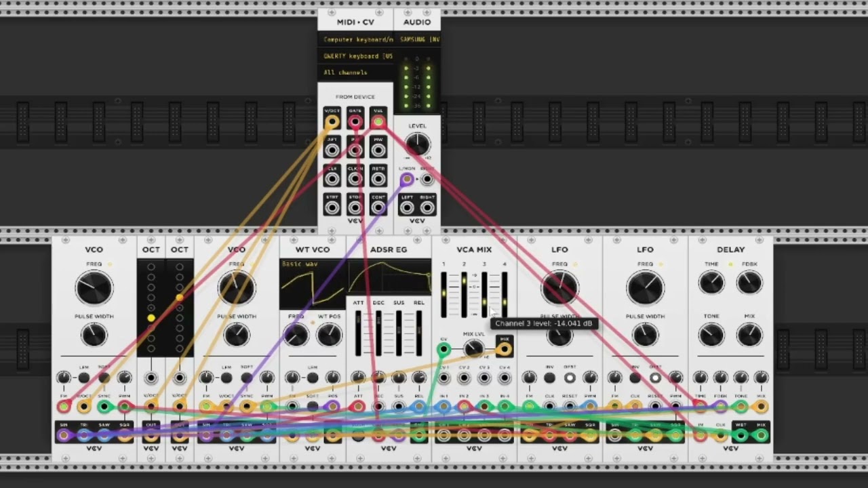Click the TONE knob on DELAY
Screen dimensions: 868x488
[x=711, y=334]
